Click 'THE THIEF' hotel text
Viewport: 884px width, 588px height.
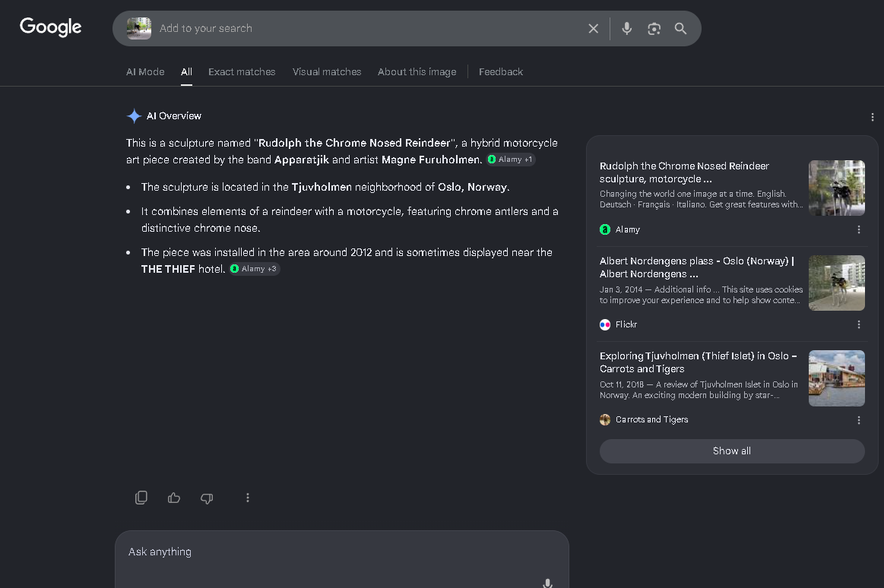pos(168,269)
